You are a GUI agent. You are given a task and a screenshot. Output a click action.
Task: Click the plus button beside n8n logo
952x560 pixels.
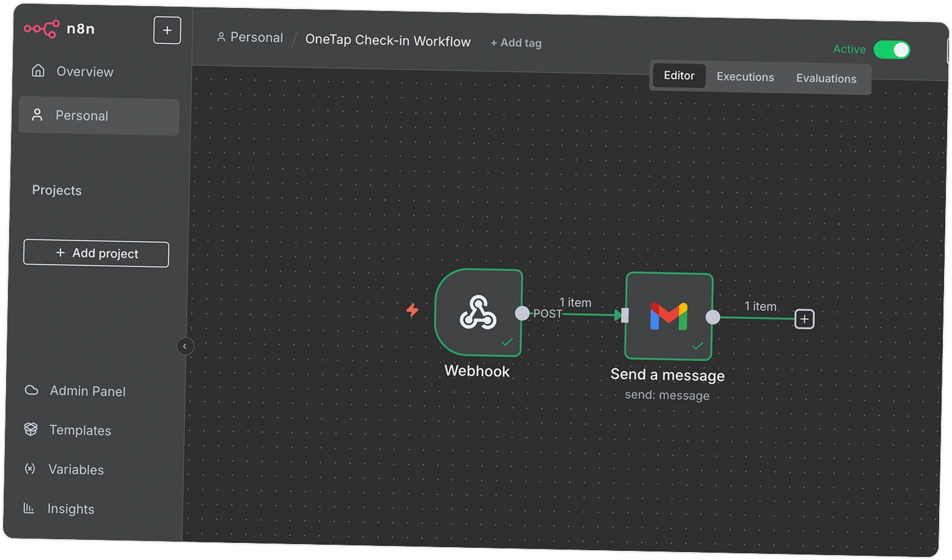pyautogui.click(x=167, y=31)
